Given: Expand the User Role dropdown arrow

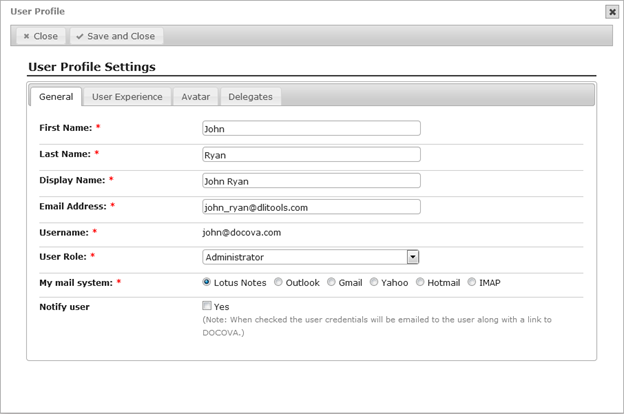Looking at the screenshot, I should point(413,257).
